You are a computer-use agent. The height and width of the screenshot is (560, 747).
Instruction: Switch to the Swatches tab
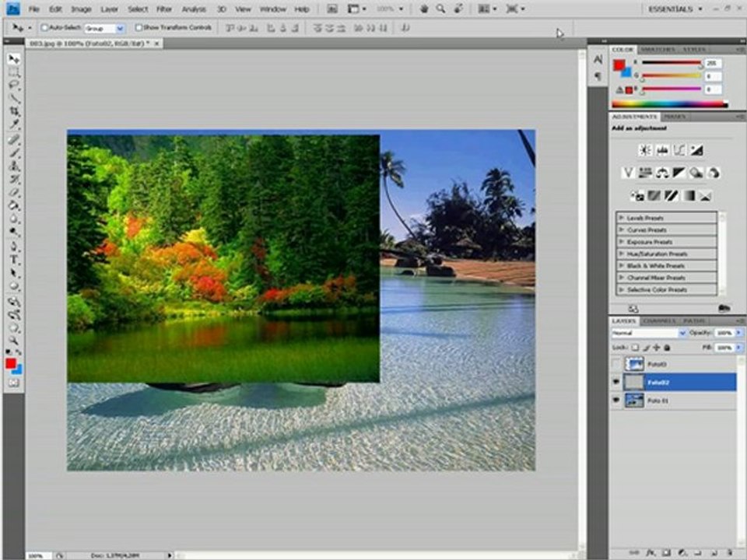(658, 50)
